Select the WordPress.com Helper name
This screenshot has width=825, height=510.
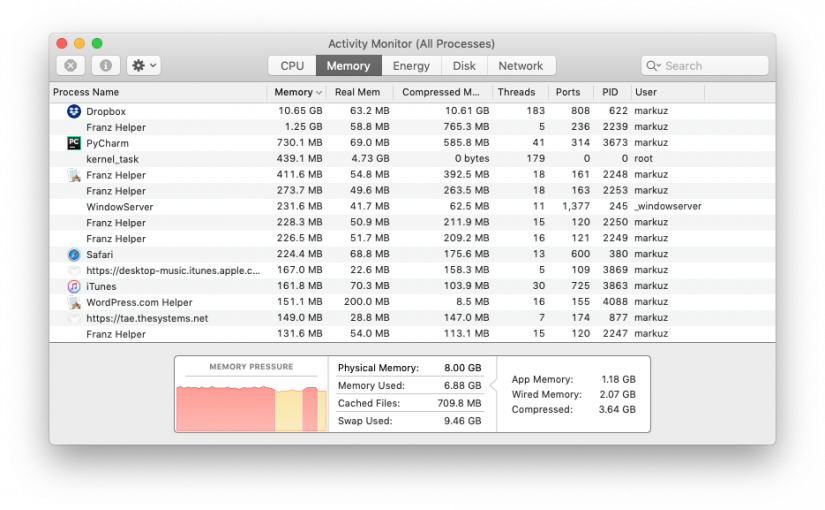[x=139, y=302]
